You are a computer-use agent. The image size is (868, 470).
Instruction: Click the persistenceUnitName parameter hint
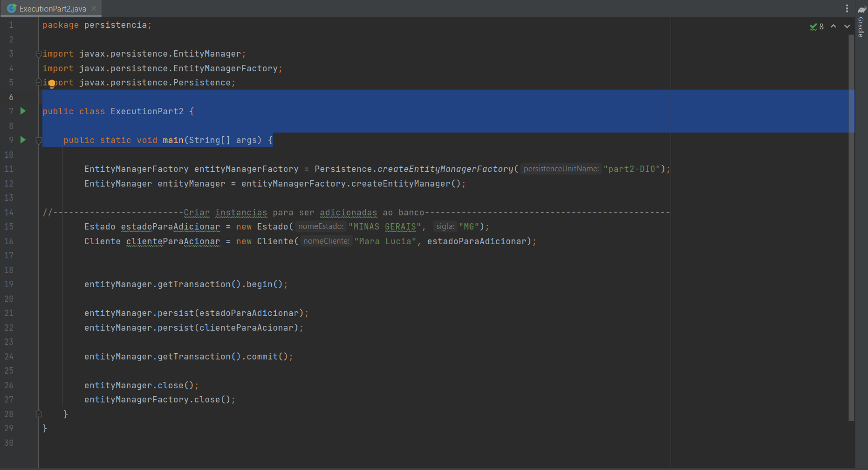tap(561, 169)
